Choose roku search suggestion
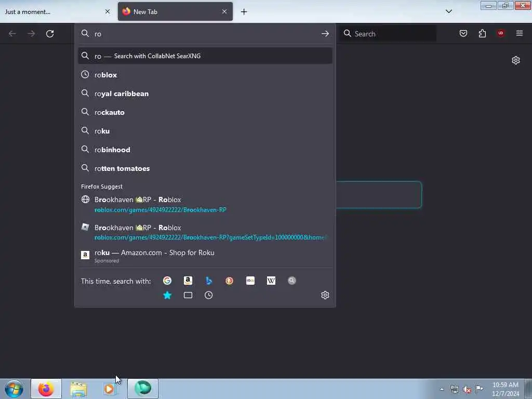Image resolution: width=532 pixels, height=399 pixels. point(205,131)
